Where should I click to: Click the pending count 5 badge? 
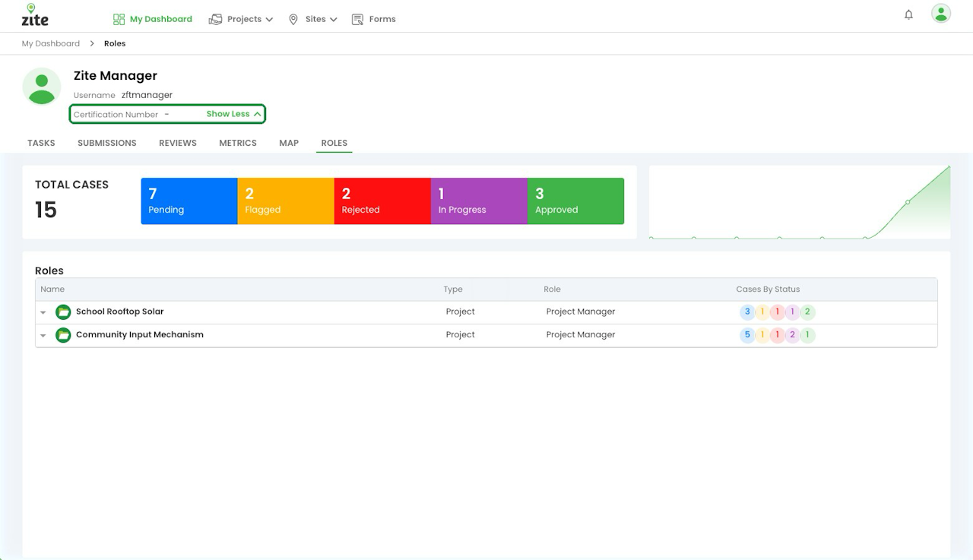pos(747,335)
